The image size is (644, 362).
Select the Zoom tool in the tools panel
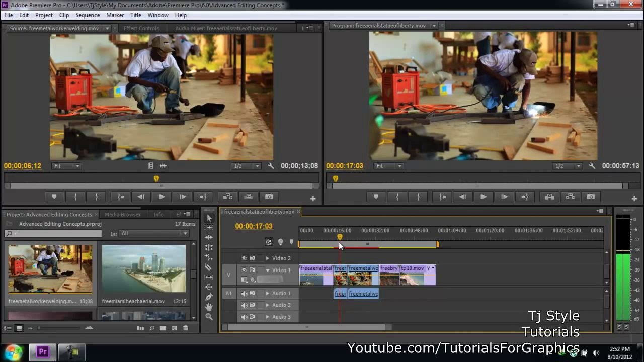point(209,317)
